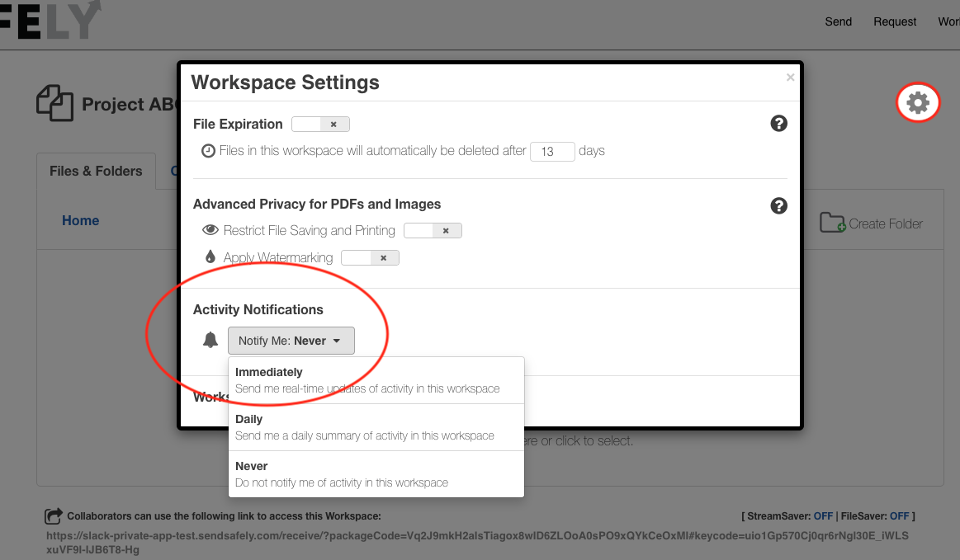Click the Activity Notifications bell icon
Screen dimensions: 960x560
210,340
